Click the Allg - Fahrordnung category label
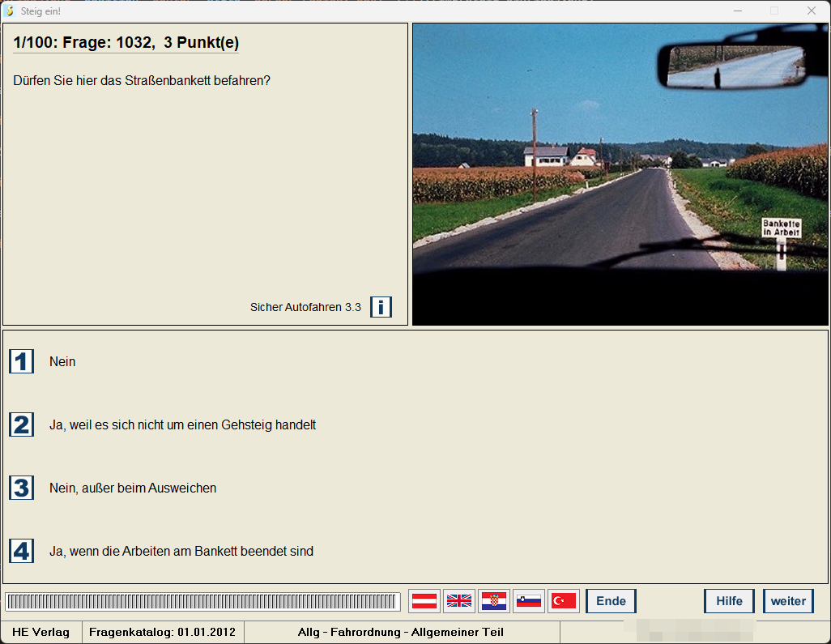831x644 pixels. coord(401,632)
